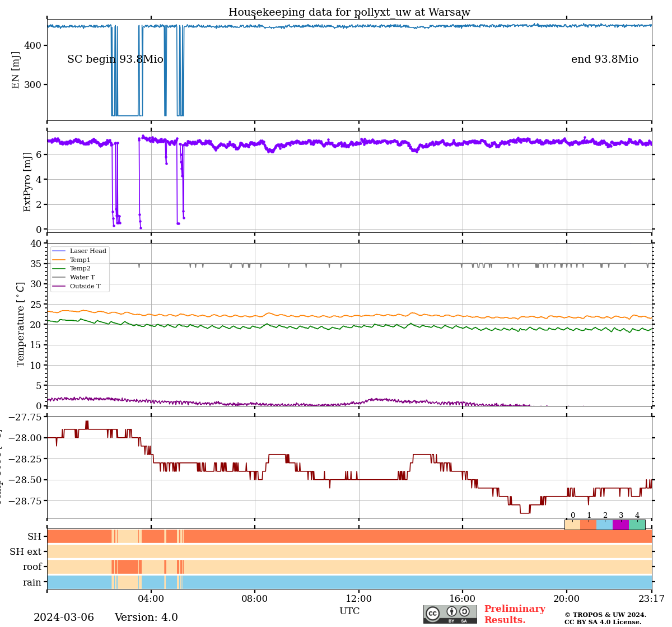The image size is (672, 627).
Task: Click the 'rain' status row label
Action: (32, 582)
